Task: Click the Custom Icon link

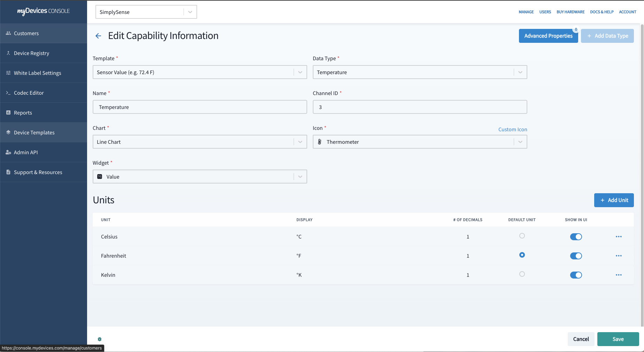Action: pos(512,130)
